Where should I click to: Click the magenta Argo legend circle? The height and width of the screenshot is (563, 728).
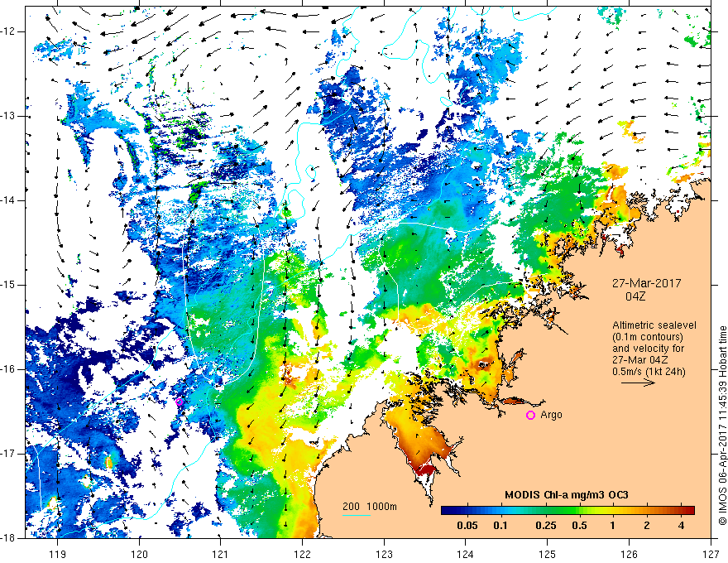[x=530, y=415]
